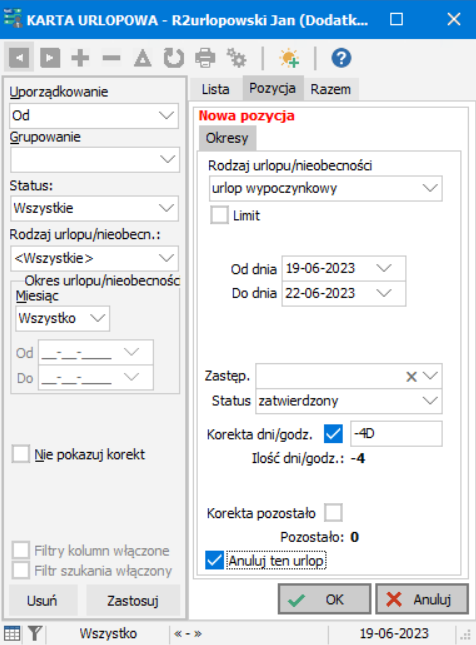Image resolution: width=476 pixels, height=645 pixels.
Task: Go to next record arrow icon
Action: 50,58
